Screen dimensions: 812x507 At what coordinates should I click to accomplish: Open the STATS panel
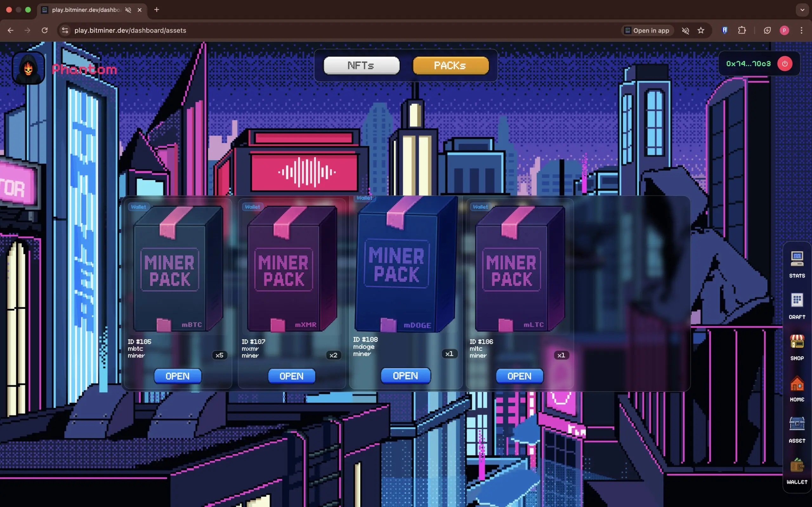(796, 263)
